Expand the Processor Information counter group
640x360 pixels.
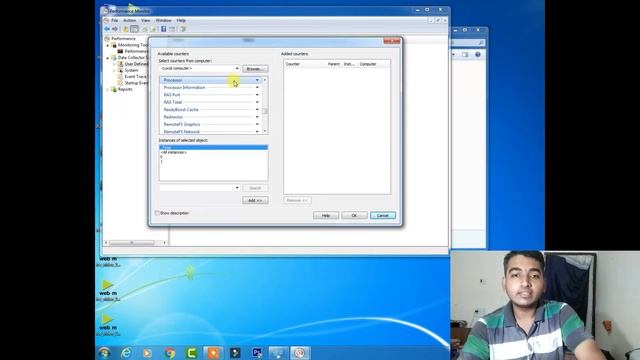click(257, 87)
